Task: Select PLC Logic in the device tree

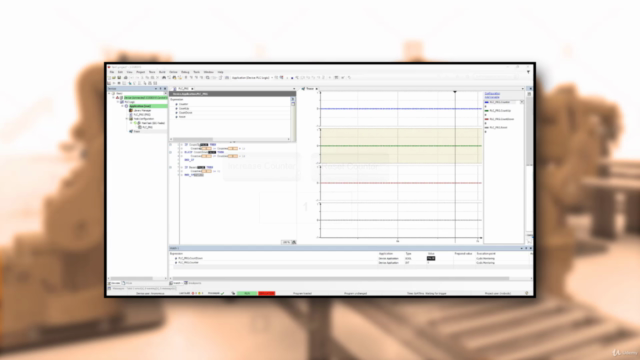Action: (129, 102)
